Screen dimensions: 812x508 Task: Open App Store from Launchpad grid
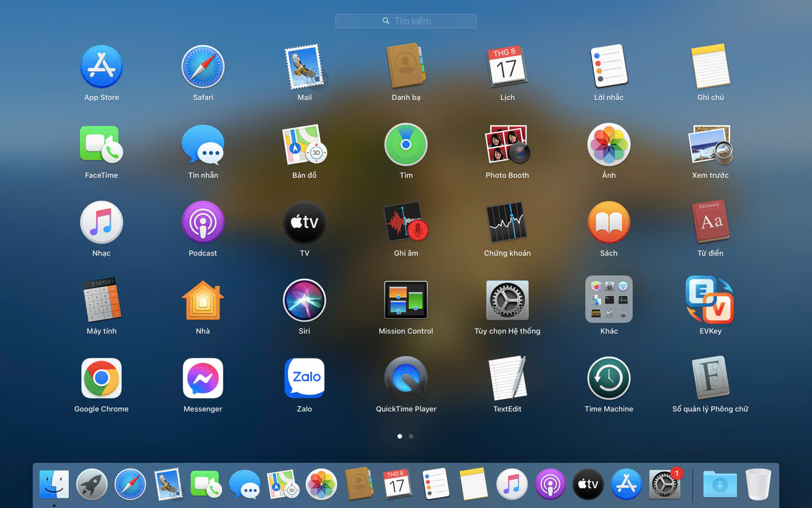pos(101,67)
